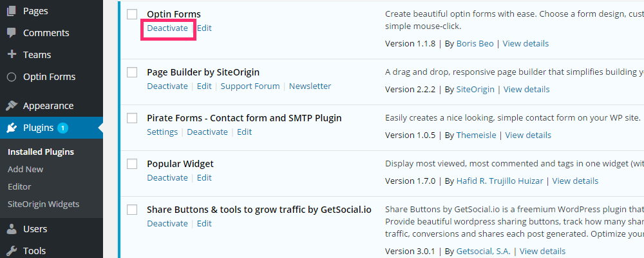The image size is (644, 258).
Task: Click the Pages menu icon
Action: [x=12, y=11]
